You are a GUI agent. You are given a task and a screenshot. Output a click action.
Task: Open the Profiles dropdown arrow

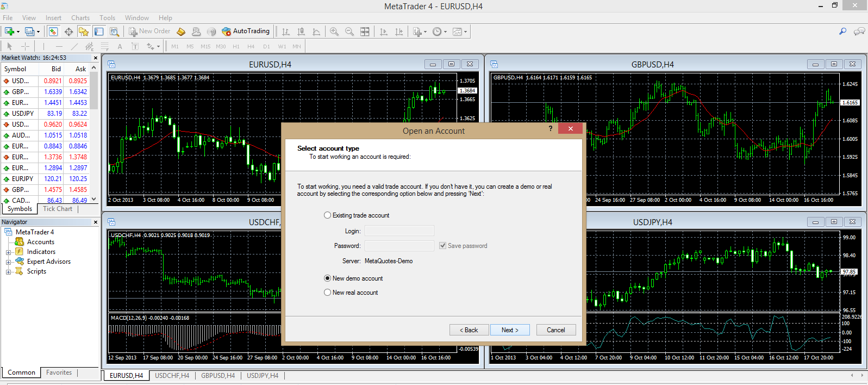38,32
